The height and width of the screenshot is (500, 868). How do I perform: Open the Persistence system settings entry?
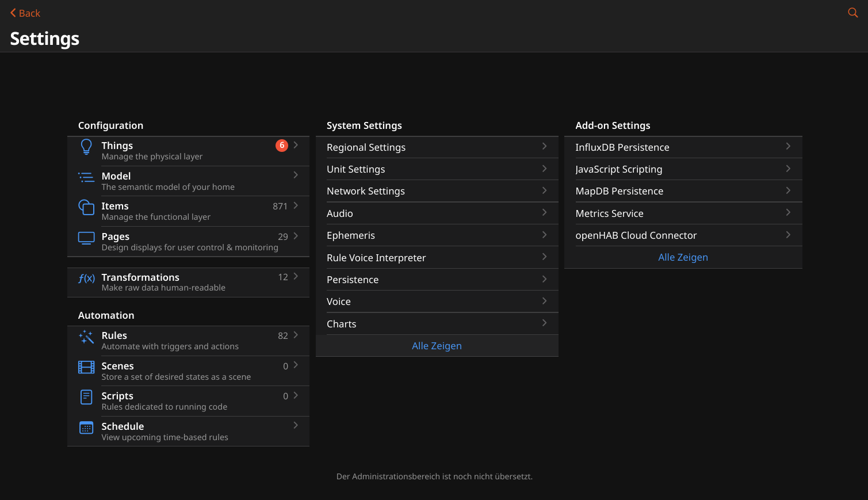pos(353,280)
